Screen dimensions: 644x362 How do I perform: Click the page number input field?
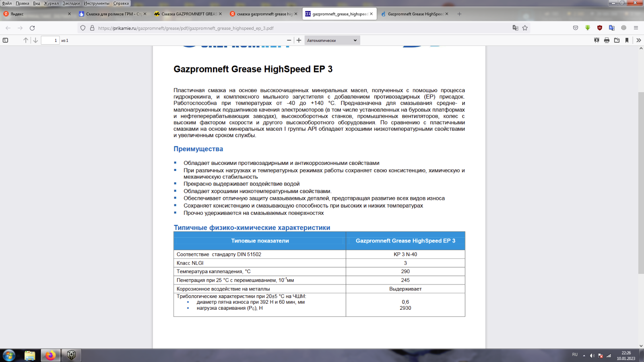click(x=50, y=40)
